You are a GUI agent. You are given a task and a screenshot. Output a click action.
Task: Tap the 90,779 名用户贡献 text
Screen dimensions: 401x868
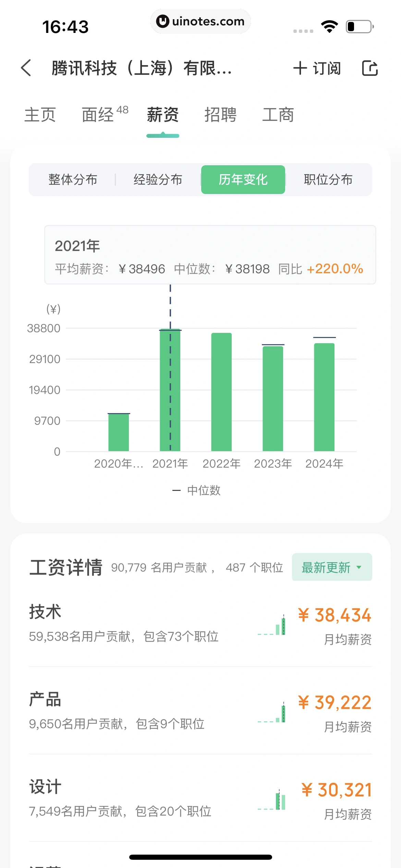[159, 568]
